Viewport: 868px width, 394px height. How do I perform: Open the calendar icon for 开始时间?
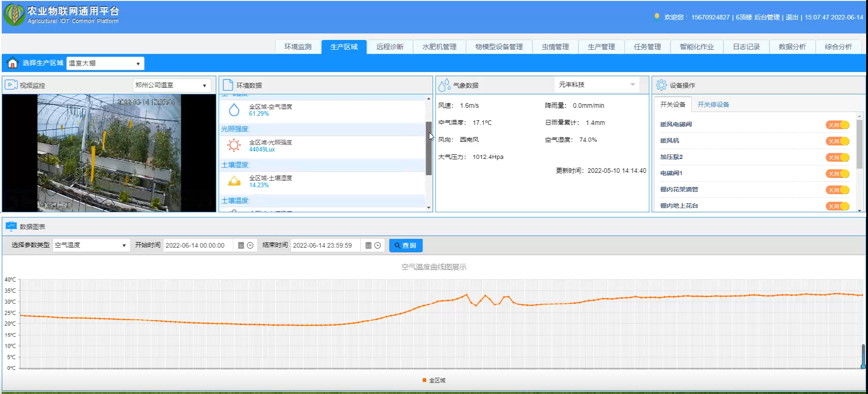[x=241, y=245]
